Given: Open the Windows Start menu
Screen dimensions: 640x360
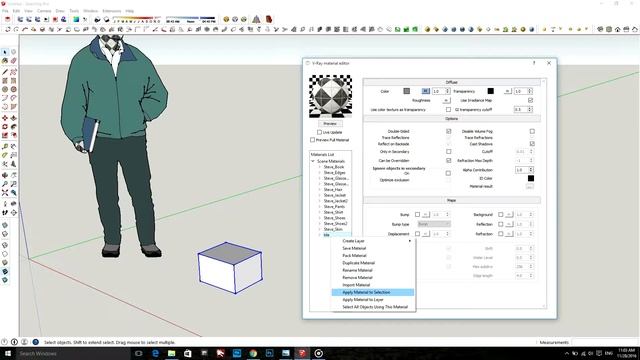Looking at the screenshot, I should pyautogui.click(x=7, y=353).
